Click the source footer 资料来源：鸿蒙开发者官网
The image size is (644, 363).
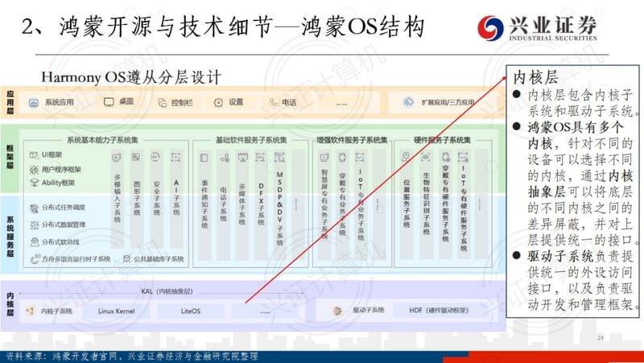(132, 356)
